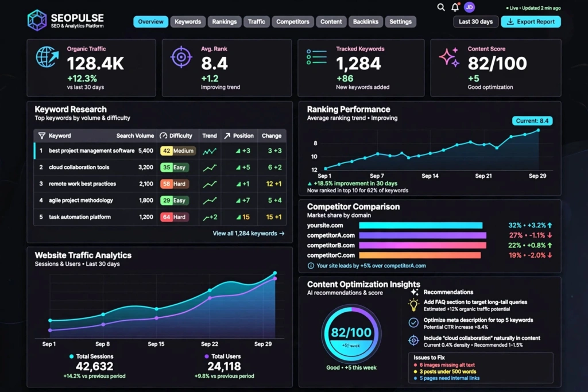Open the notifications bell
This screenshot has width=588, height=392.
tap(455, 7)
